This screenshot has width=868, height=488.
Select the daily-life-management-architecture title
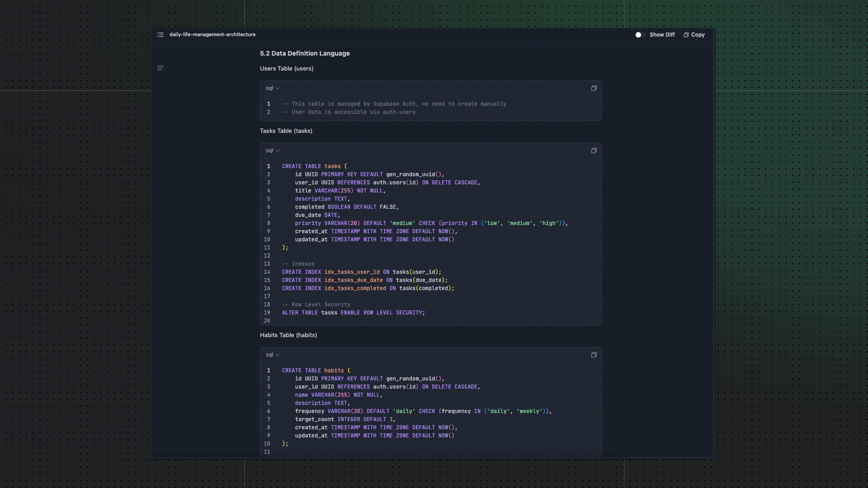pos(212,34)
